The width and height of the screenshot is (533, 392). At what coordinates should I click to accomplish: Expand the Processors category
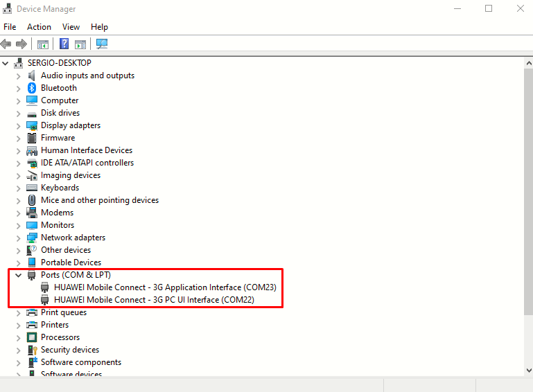click(18, 338)
